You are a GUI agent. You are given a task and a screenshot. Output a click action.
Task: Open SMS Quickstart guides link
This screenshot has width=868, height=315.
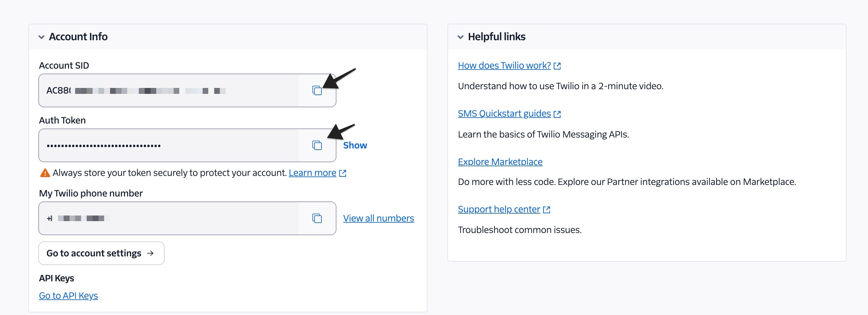click(x=504, y=114)
